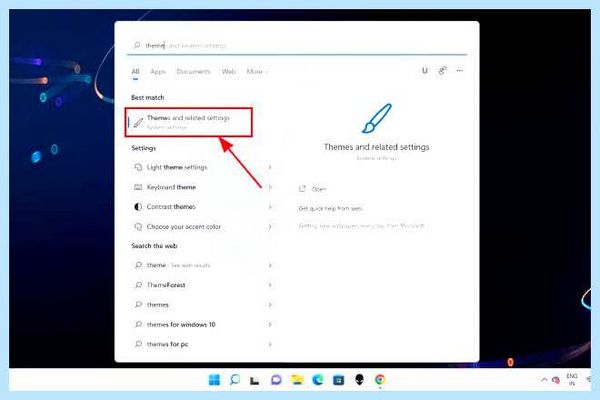Expand arrow for themes for windows 10

click(270, 325)
